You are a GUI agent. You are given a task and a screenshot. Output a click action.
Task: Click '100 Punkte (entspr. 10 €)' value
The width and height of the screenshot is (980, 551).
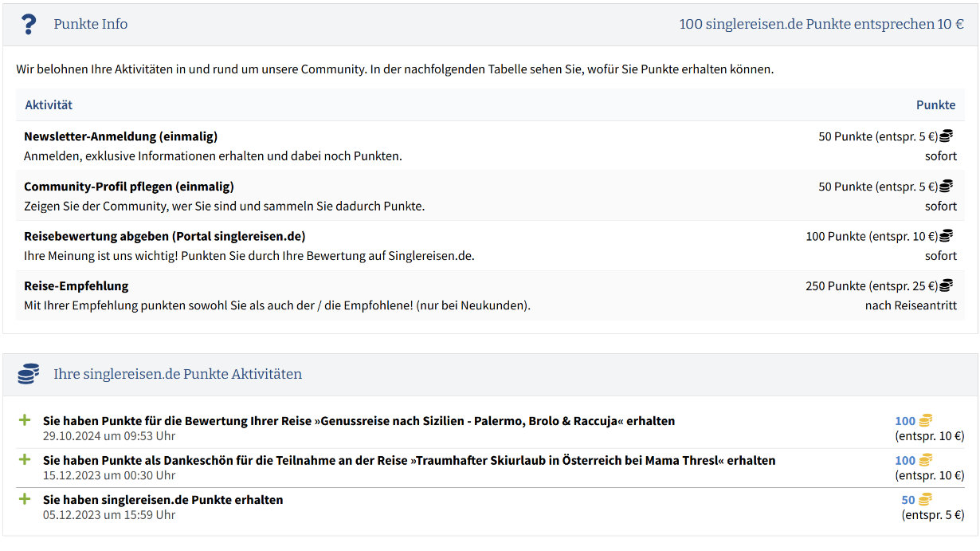[872, 236]
